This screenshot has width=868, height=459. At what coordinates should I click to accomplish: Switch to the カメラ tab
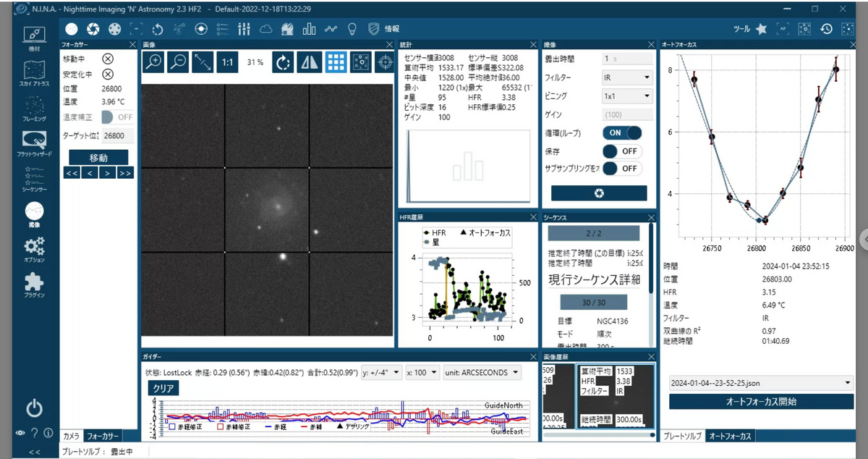point(71,436)
